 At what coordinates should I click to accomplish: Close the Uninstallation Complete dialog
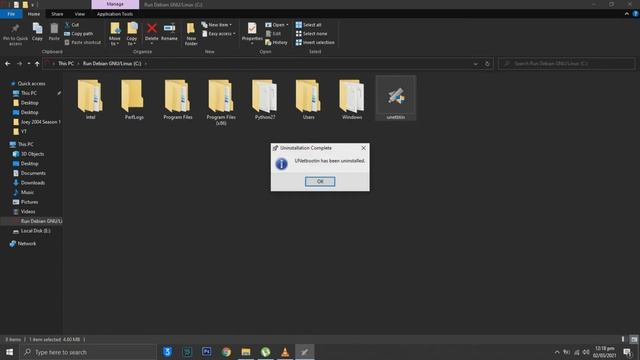pyautogui.click(x=363, y=148)
